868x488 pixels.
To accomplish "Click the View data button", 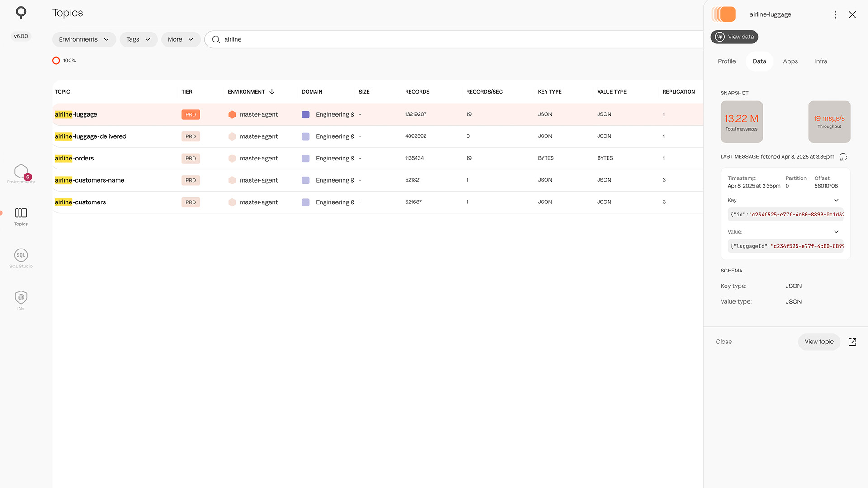I will click(734, 37).
